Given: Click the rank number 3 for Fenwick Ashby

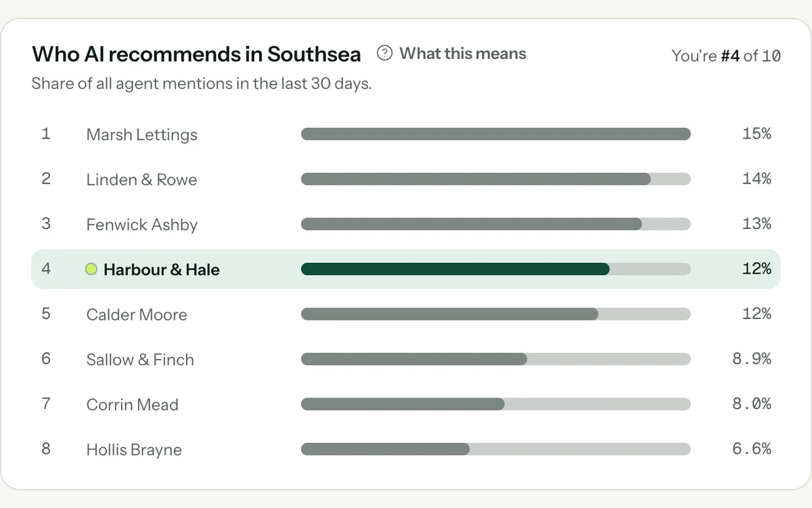Looking at the screenshot, I should click(x=46, y=224).
